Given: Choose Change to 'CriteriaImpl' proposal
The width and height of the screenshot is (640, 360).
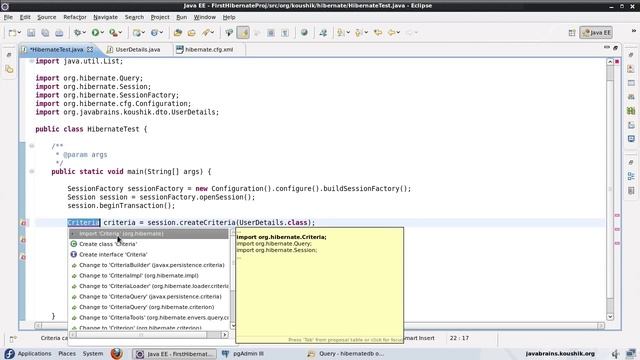Looking at the screenshot, I should click(149, 276).
